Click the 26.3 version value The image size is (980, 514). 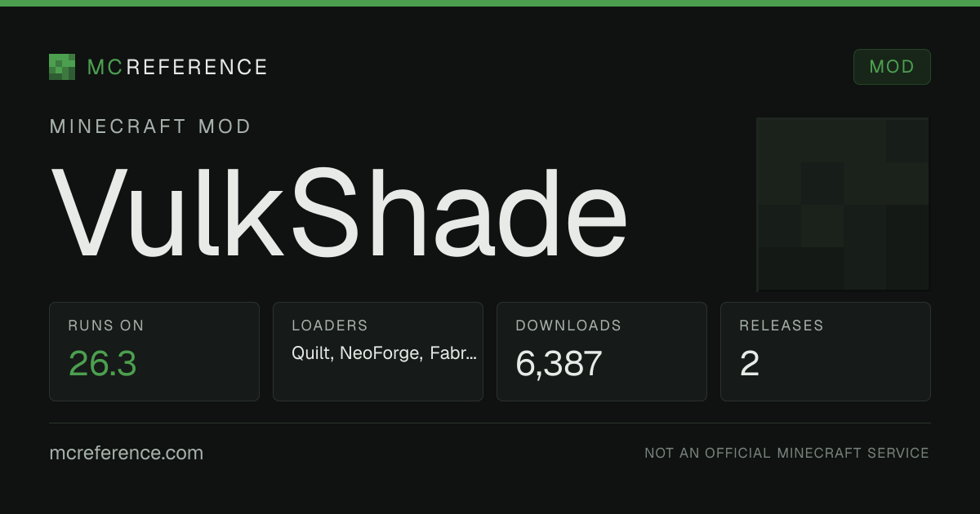point(102,364)
